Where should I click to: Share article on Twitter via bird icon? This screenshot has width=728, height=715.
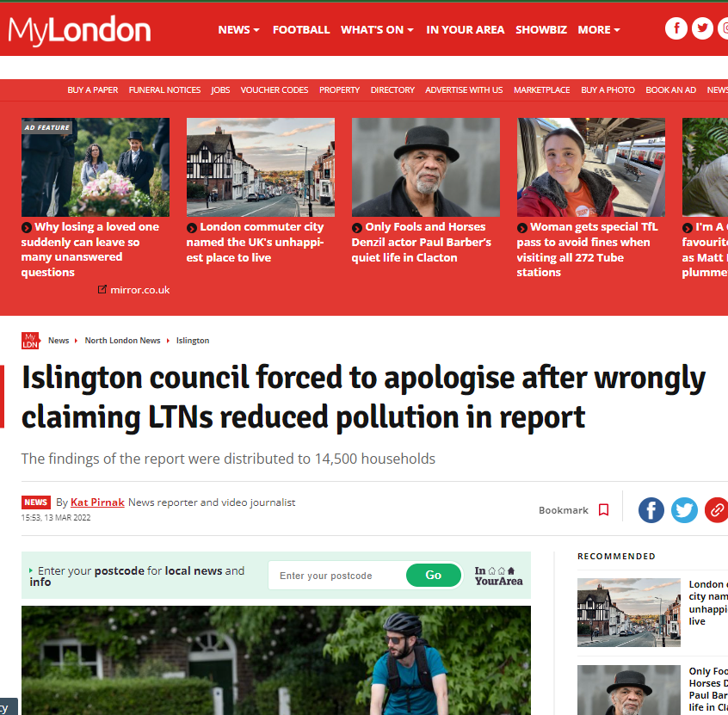pyautogui.click(x=684, y=509)
